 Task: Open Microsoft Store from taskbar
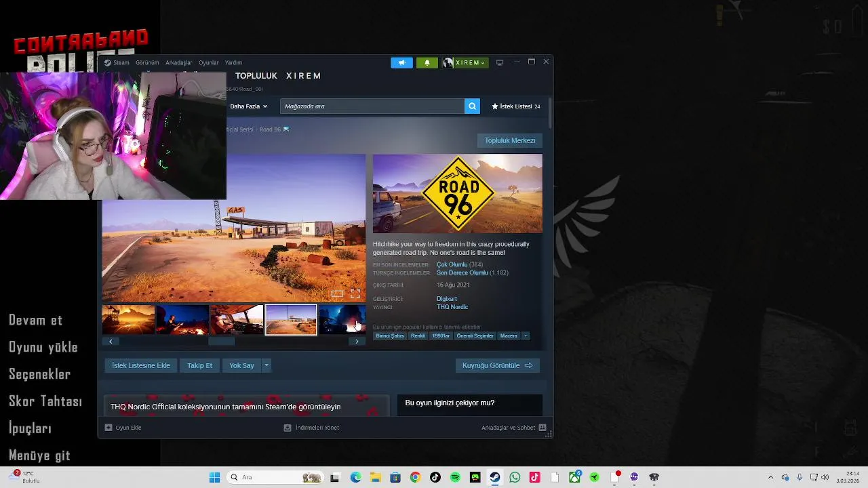click(x=395, y=477)
